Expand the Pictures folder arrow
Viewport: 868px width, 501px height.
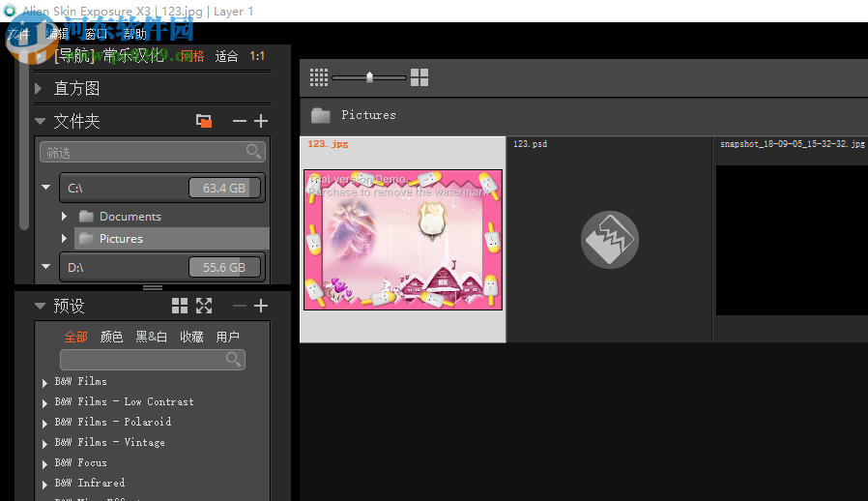[64, 238]
